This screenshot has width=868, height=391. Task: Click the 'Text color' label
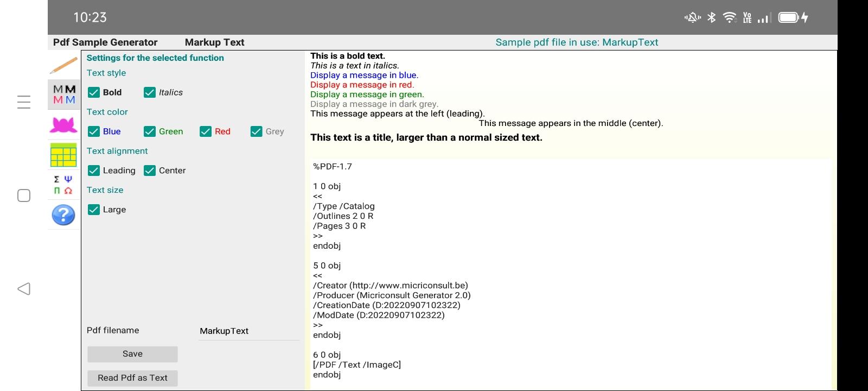(x=107, y=112)
